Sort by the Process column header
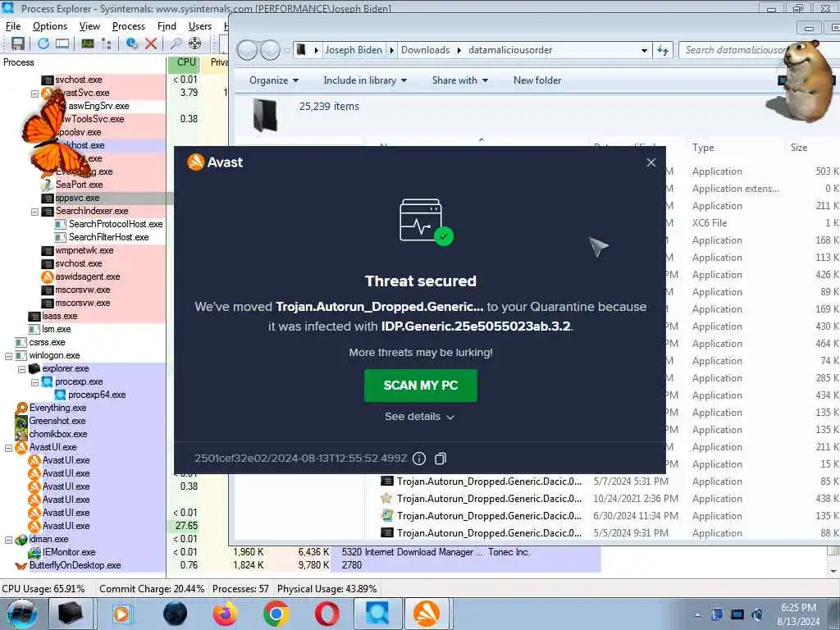Image resolution: width=840 pixels, height=630 pixels. tap(83, 62)
